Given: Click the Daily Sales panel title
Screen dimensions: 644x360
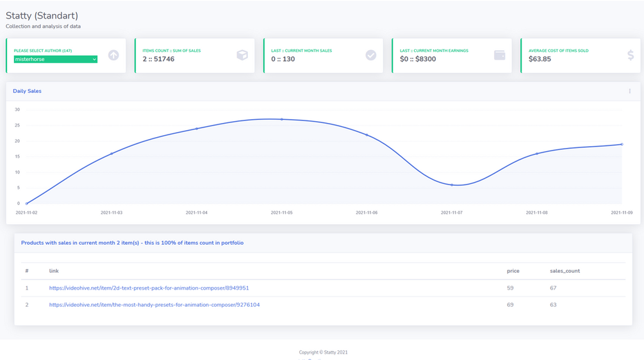Looking at the screenshot, I should click(27, 91).
